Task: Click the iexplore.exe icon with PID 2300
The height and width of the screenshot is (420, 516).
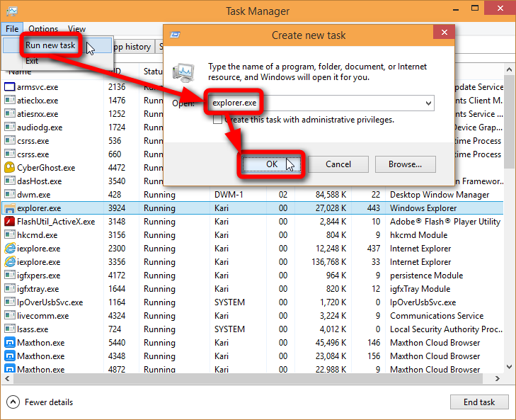Action: point(9,248)
